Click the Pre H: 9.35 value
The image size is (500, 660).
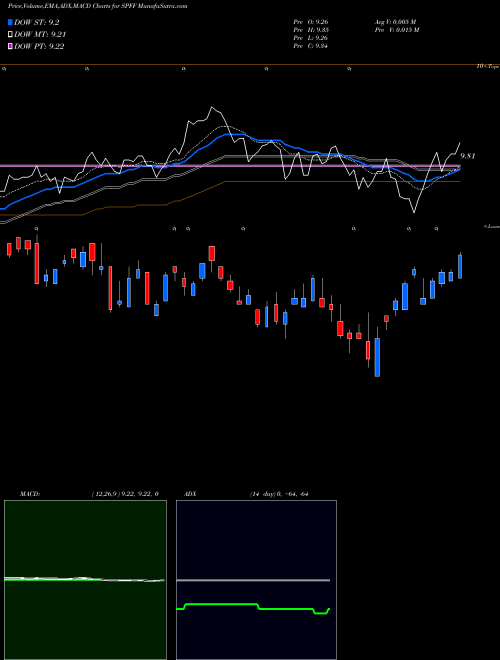pyautogui.click(x=311, y=29)
